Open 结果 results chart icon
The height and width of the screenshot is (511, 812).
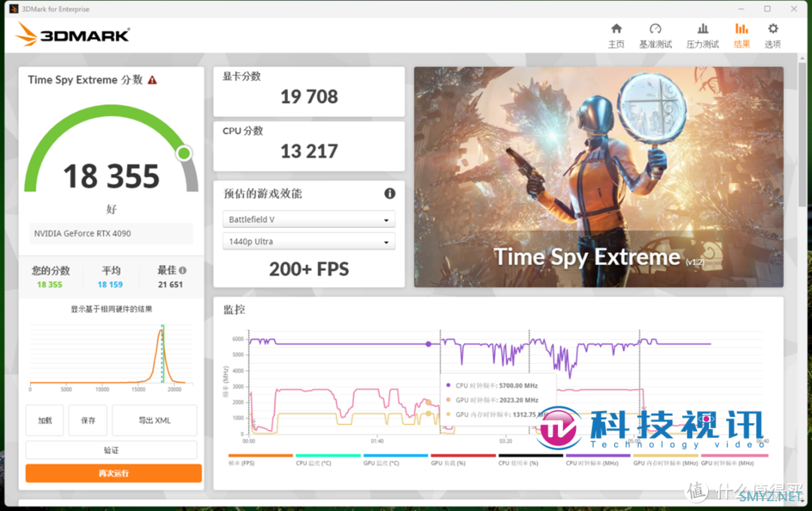741,29
